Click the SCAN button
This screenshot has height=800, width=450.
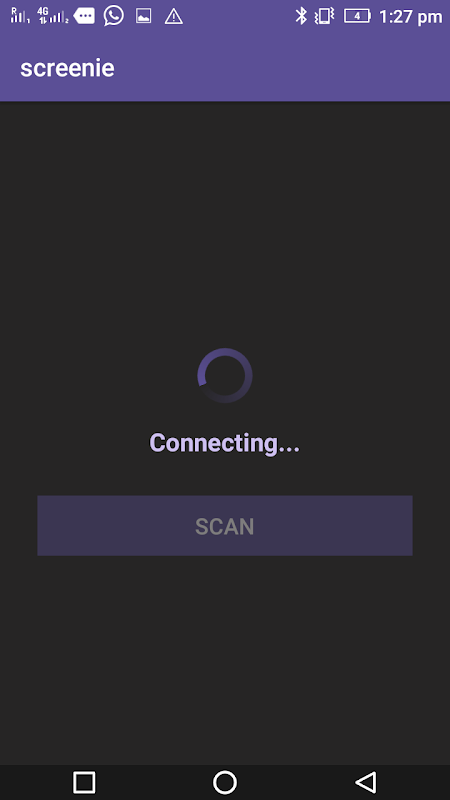tap(225, 526)
